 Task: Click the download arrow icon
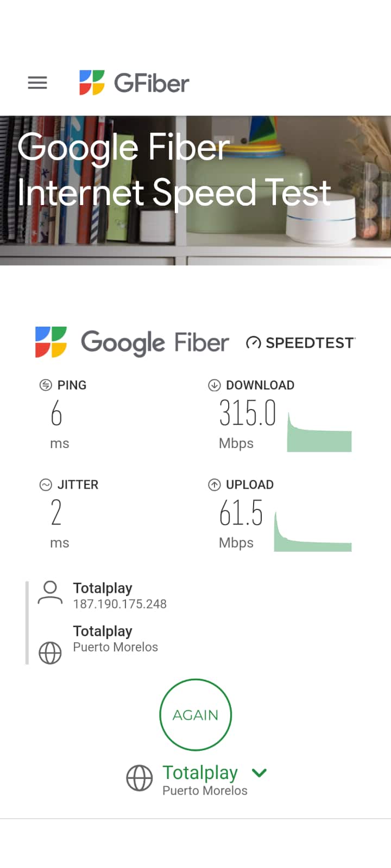[214, 385]
